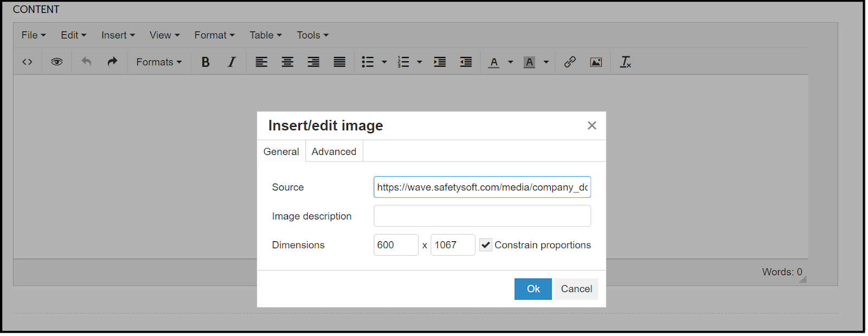Close the Insert/edit image dialog
Viewport: 868px width, 336px height.
[x=592, y=126]
